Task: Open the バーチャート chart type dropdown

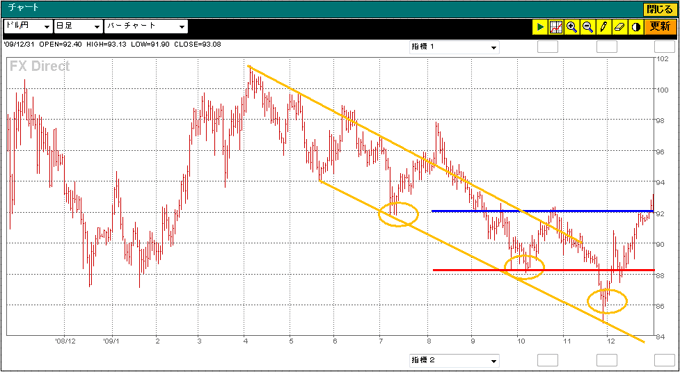Action: (146, 26)
